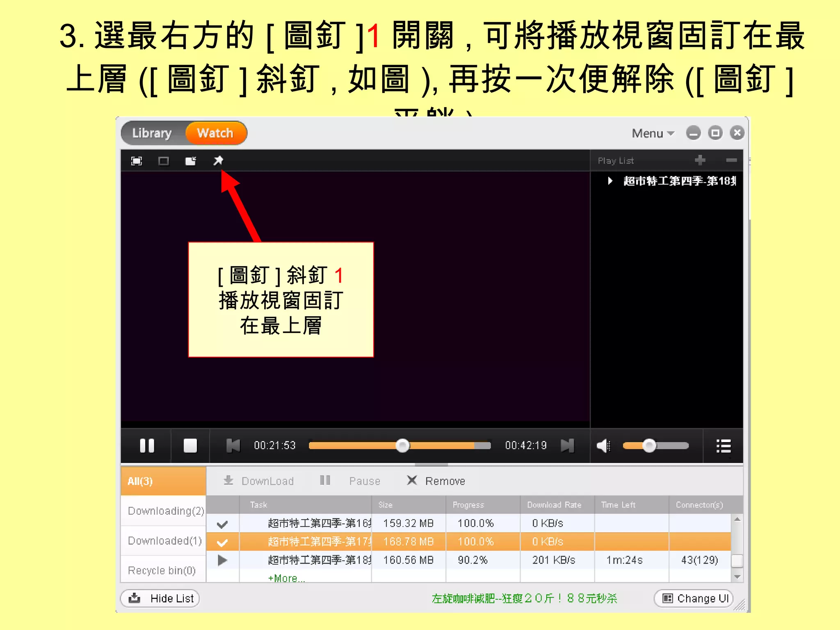Click the task list scrollbar up arrow

pos(737,519)
